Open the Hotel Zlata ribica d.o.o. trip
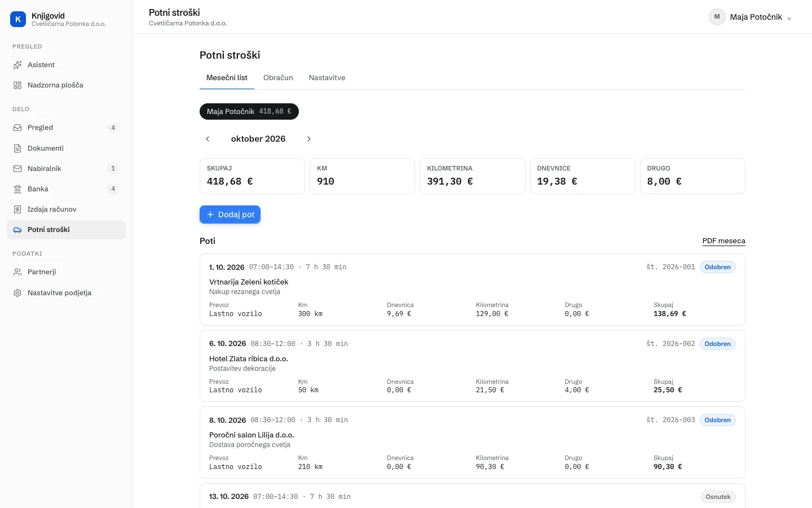The height and width of the screenshot is (508, 812). point(473,366)
